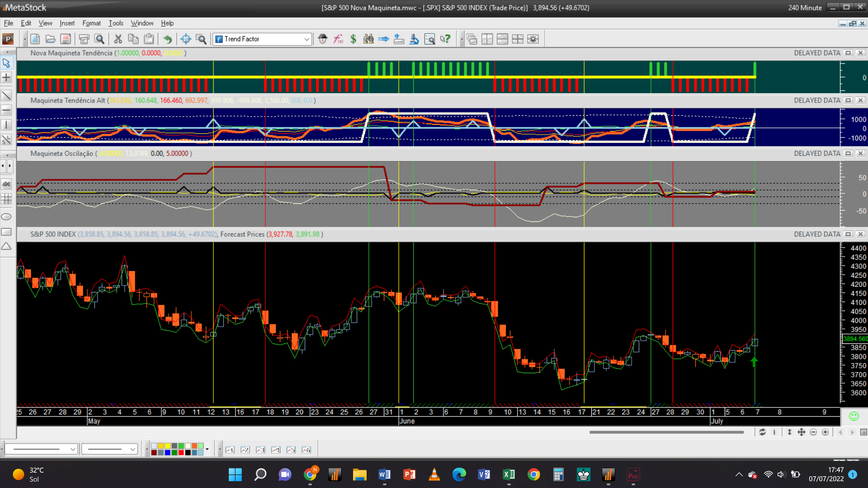Screen dimensions: 868x488
Task: Select the trendline drawing tool in sidebar
Action: click(x=6, y=95)
